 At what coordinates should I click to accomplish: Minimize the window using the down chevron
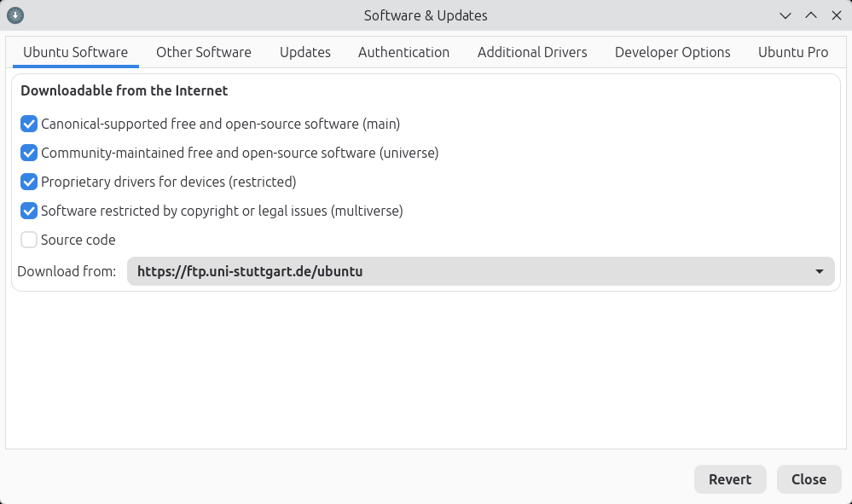785,15
